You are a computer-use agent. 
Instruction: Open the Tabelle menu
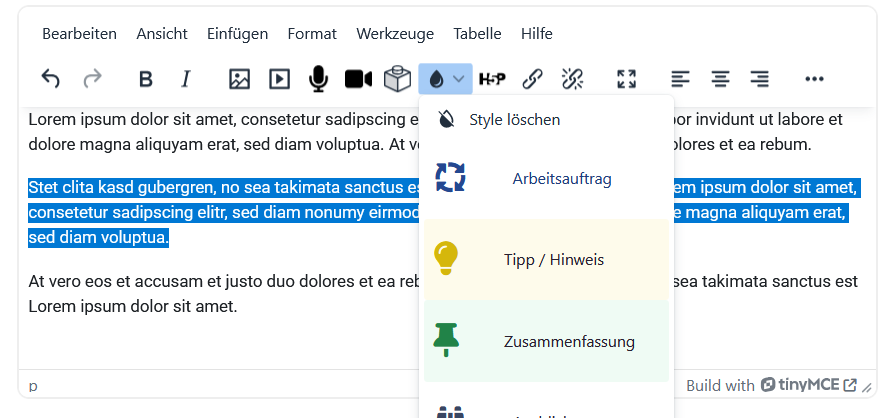tap(477, 33)
